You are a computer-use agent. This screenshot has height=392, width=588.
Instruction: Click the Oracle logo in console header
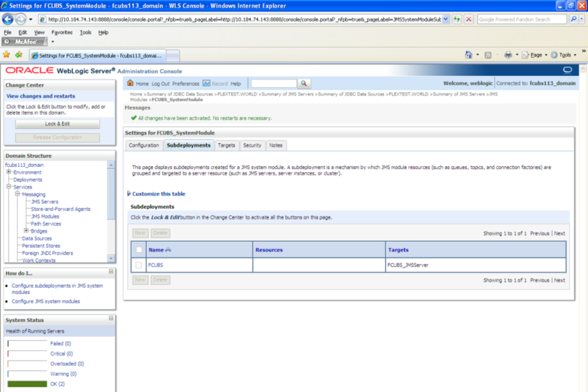[x=29, y=70]
